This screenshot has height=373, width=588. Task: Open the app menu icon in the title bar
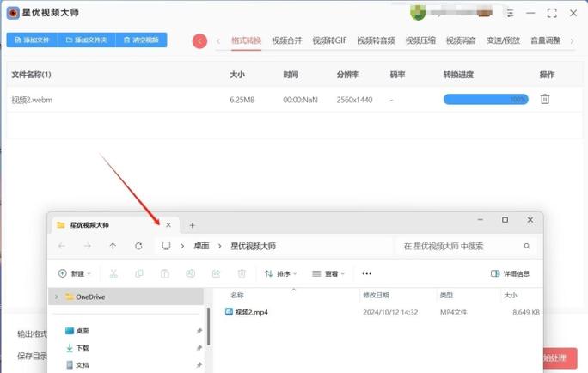[510, 13]
